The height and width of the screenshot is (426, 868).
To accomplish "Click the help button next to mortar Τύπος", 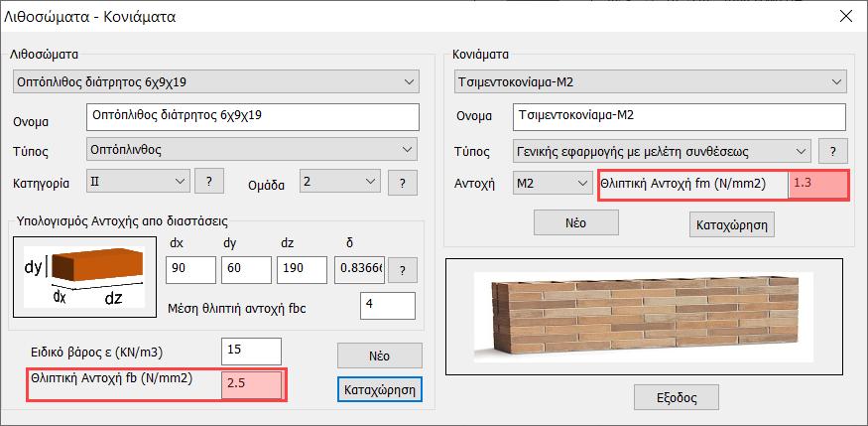I will tap(833, 151).
